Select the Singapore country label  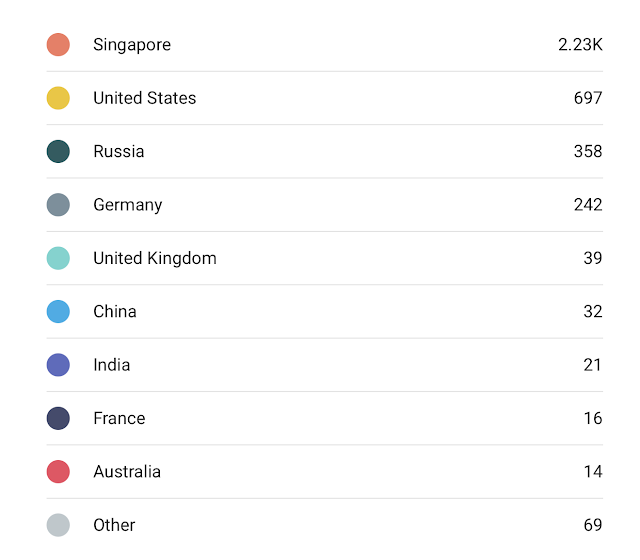[132, 45]
